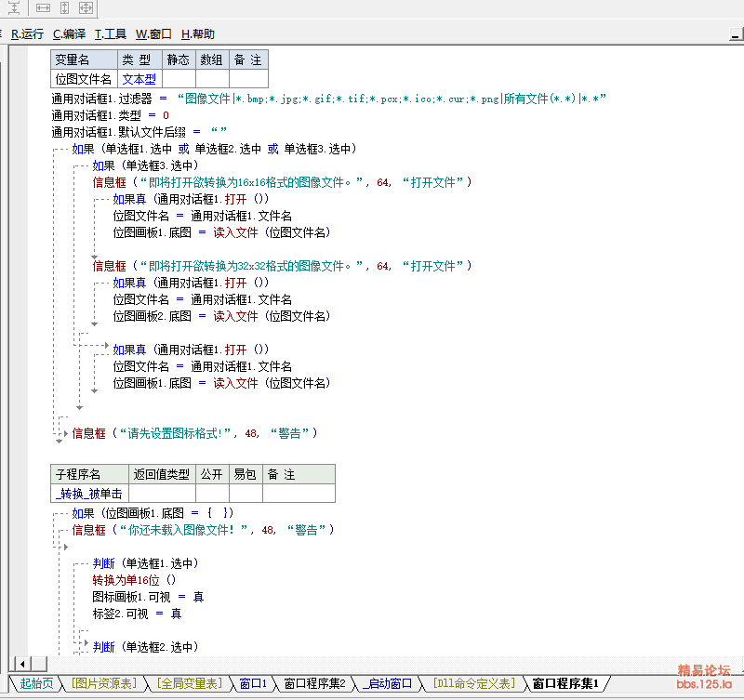Switch to the [图片资源表] tab
The width and height of the screenshot is (744, 700).
coord(104,683)
